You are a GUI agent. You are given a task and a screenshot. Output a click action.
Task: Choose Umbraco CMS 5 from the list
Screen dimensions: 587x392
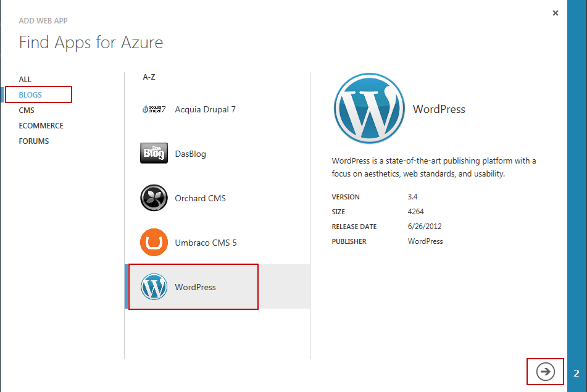(206, 243)
